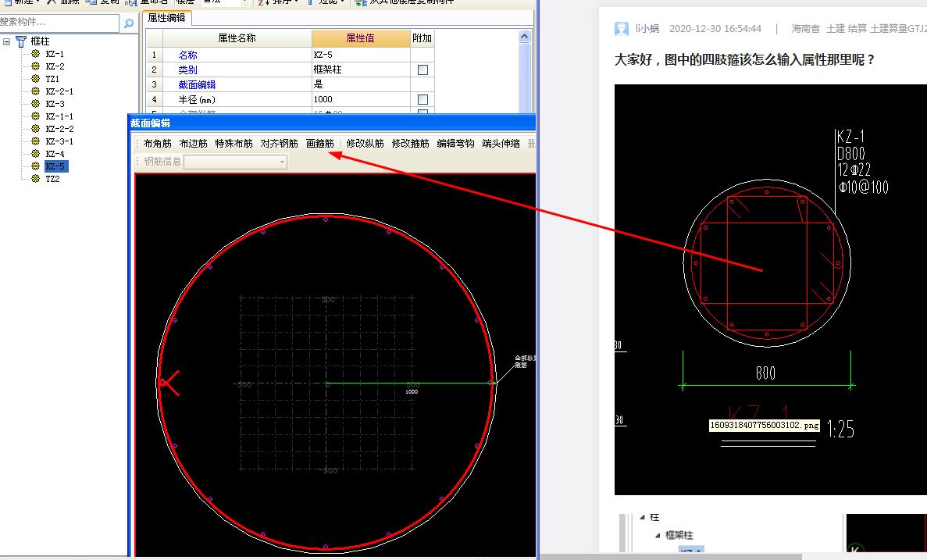Screen dimensions: 927x560
Task: Click the property table scroll-up arrow
Action: click(x=524, y=37)
